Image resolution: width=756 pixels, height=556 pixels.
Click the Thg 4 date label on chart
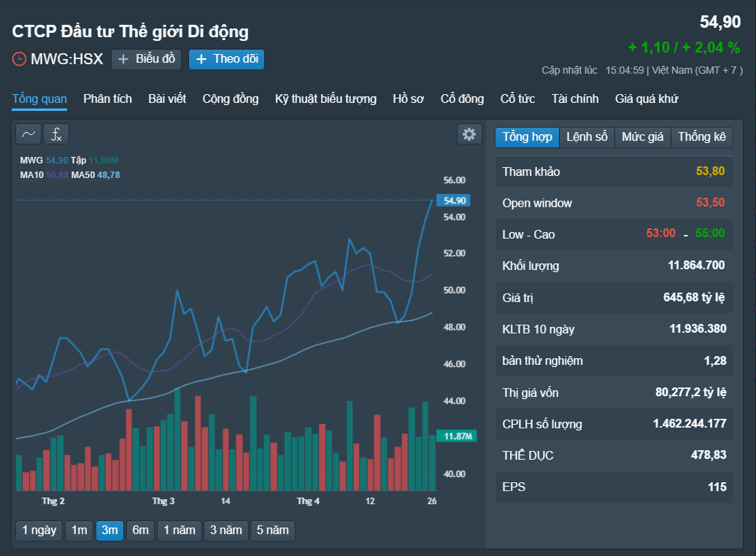click(308, 501)
